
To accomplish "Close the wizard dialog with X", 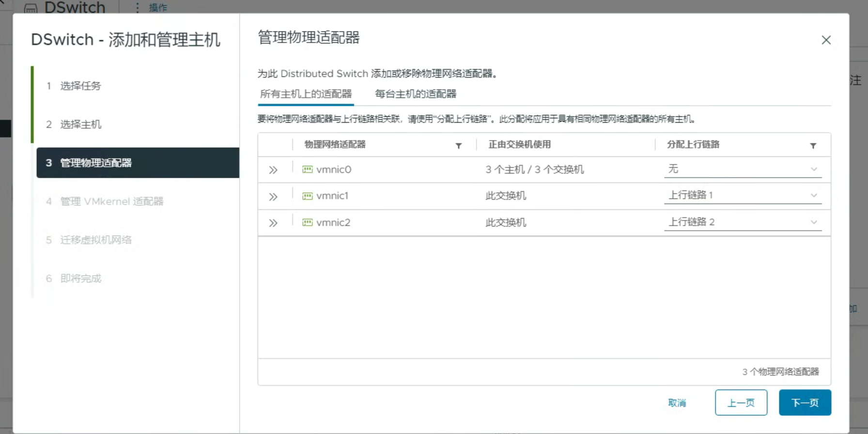I will pyautogui.click(x=826, y=40).
